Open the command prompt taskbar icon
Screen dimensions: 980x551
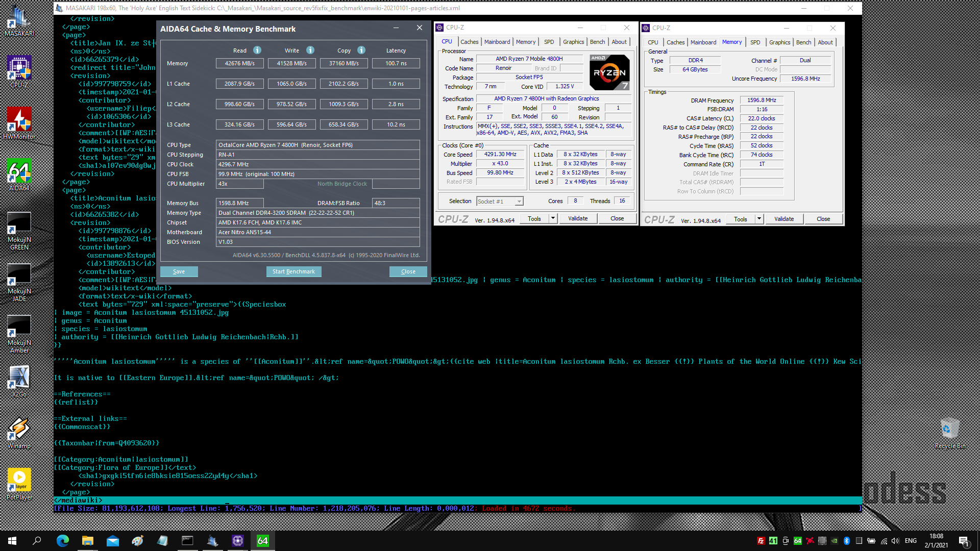(x=187, y=541)
